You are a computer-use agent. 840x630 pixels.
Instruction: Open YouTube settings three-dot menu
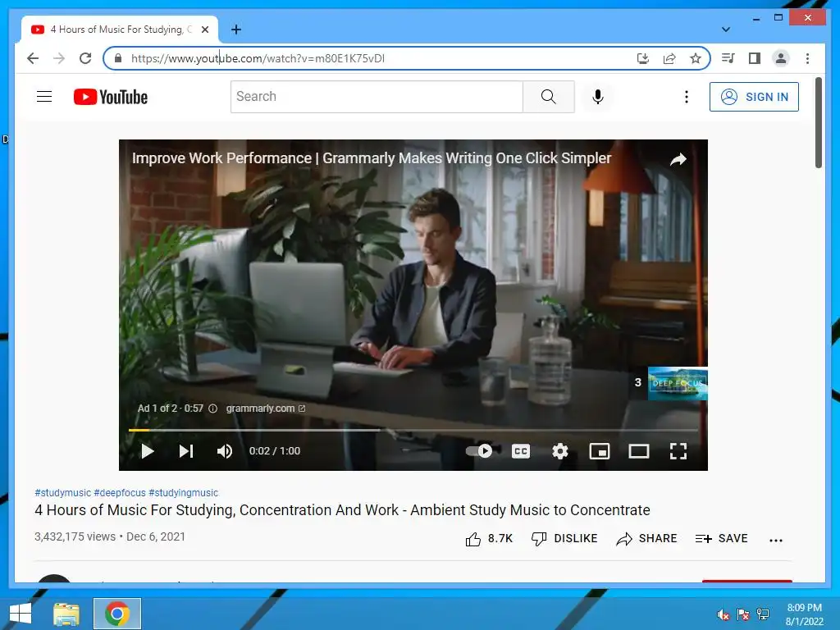687,97
